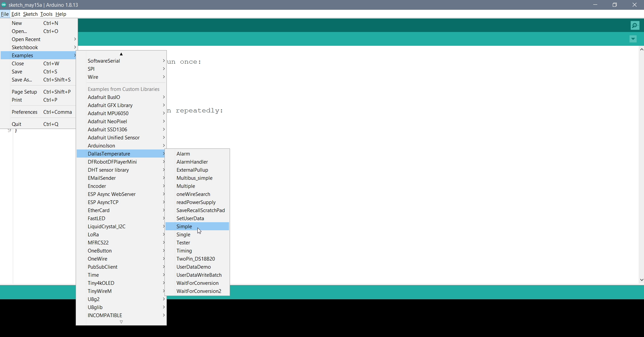This screenshot has width=644, height=337.
Task: Expand INCOMPATIBLE examples submenu
Action: coord(121,315)
